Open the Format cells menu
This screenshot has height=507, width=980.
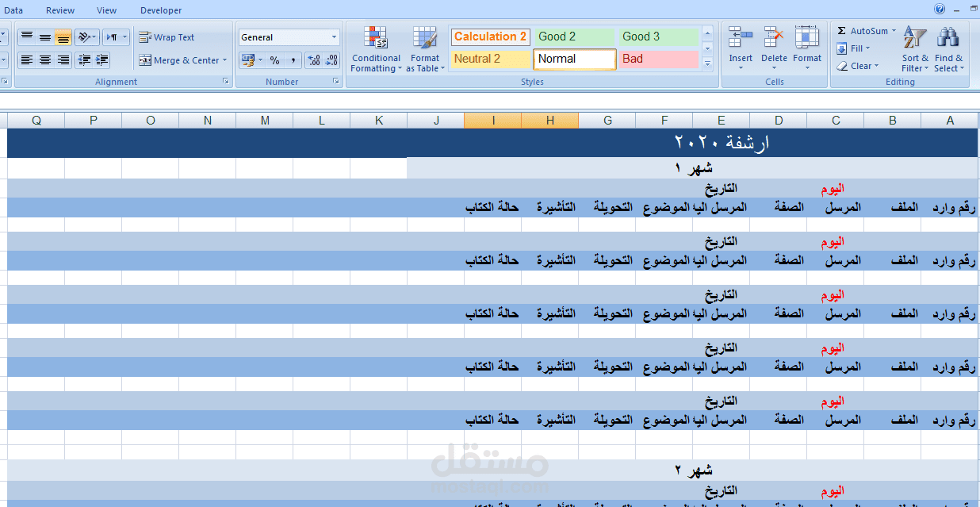click(x=807, y=48)
